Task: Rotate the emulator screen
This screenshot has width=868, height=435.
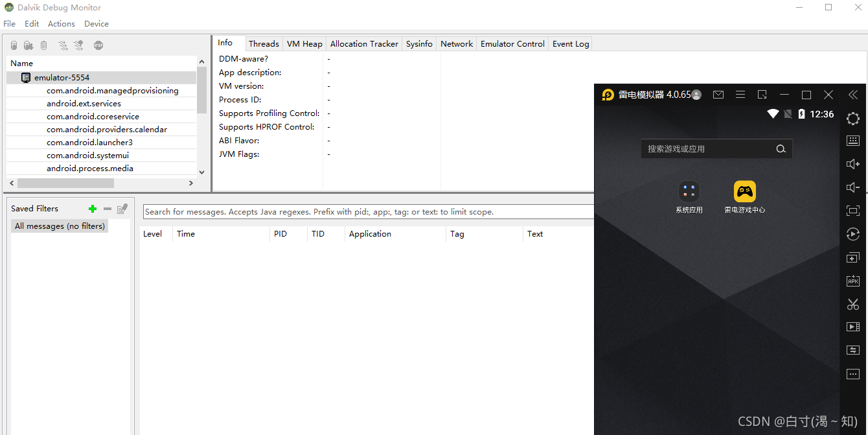Action: click(852, 234)
